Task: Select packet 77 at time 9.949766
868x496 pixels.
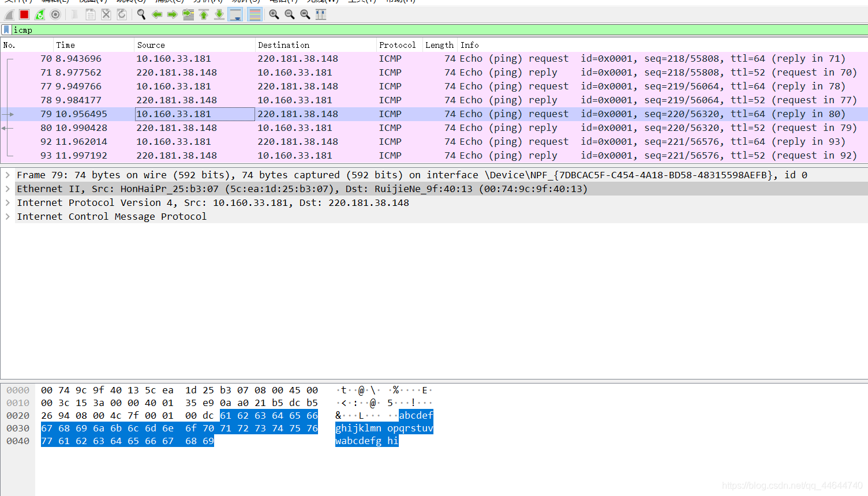Action: 434,87
